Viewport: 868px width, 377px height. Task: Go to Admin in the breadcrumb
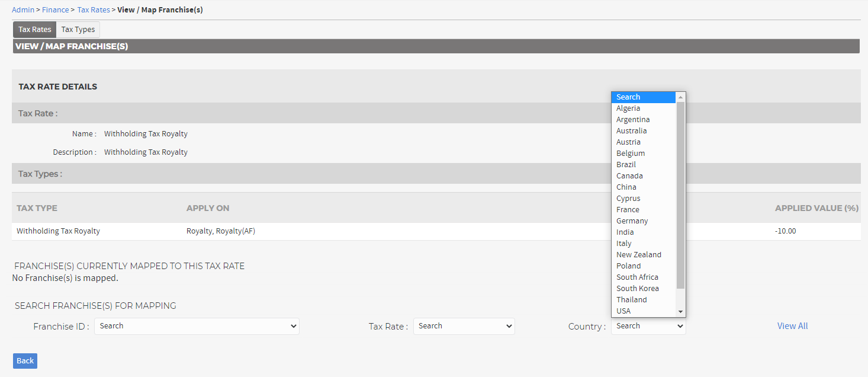click(22, 10)
